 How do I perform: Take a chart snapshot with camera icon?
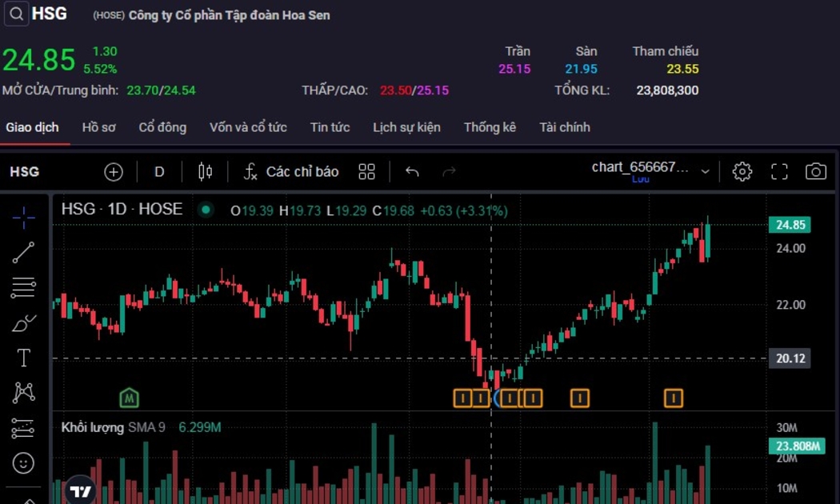pos(815,171)
